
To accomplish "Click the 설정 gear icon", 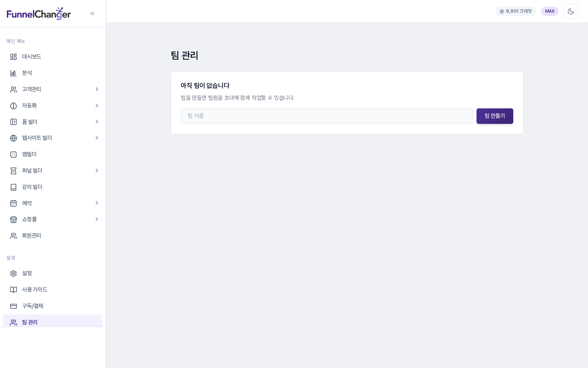I will click(13, 274).
